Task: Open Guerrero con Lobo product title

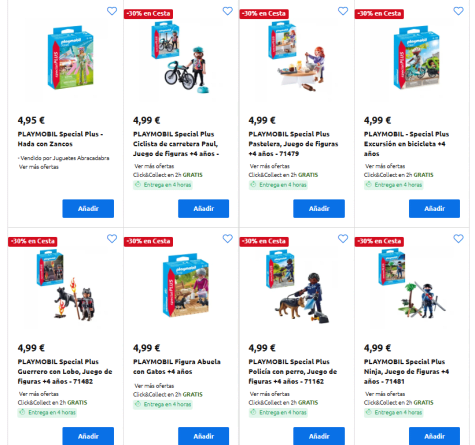Action: click(x=65, y=372)
